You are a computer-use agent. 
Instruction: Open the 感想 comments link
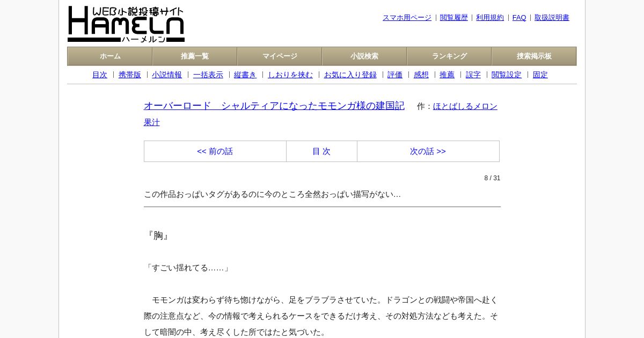coord(421,75)
